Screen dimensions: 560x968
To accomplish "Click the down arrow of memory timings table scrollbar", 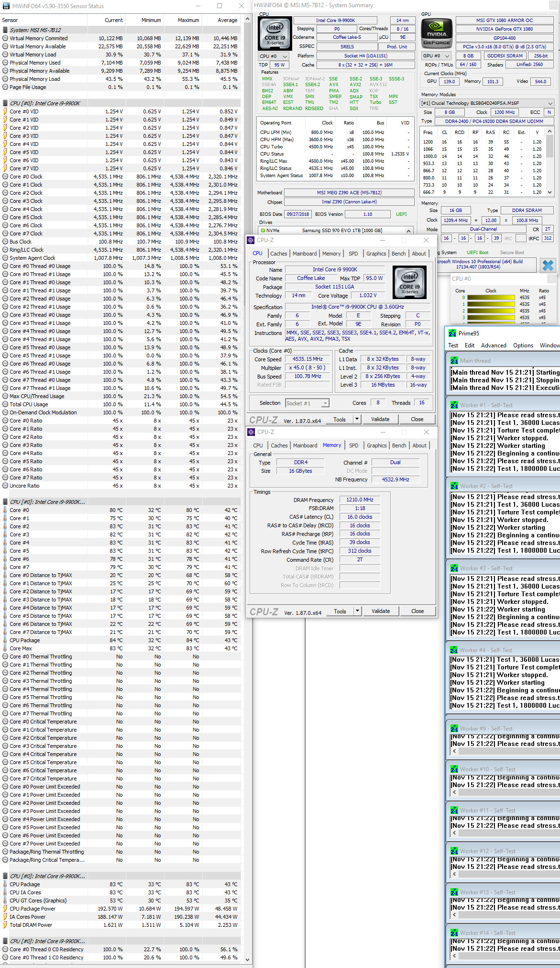I will [549, 192].
